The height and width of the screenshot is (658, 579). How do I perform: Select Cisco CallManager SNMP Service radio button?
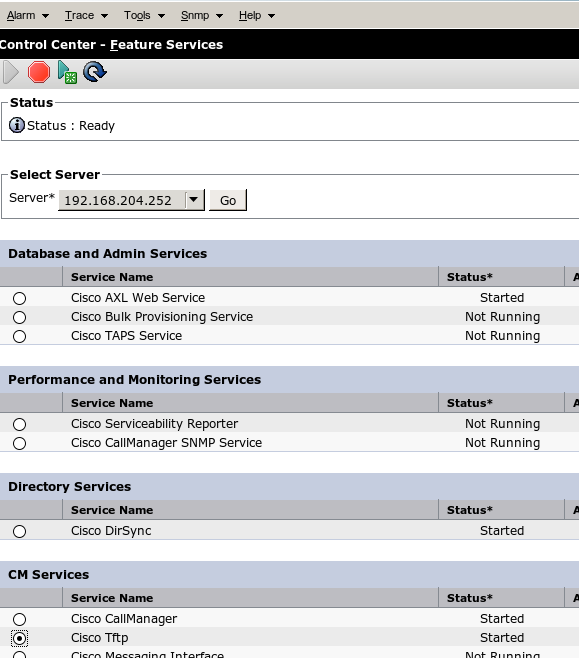(19, 443)
